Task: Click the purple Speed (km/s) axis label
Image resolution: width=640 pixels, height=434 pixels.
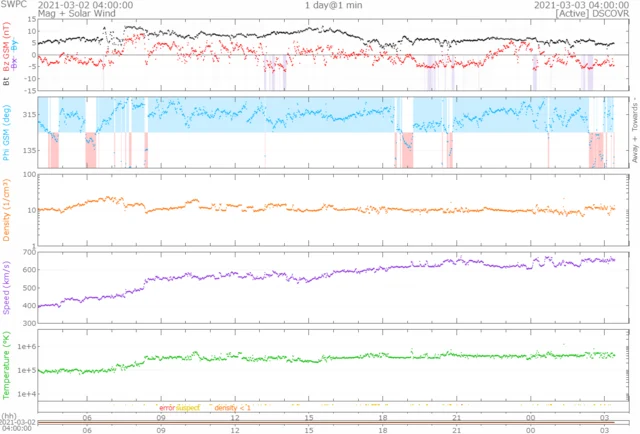Action: (9, 291)
